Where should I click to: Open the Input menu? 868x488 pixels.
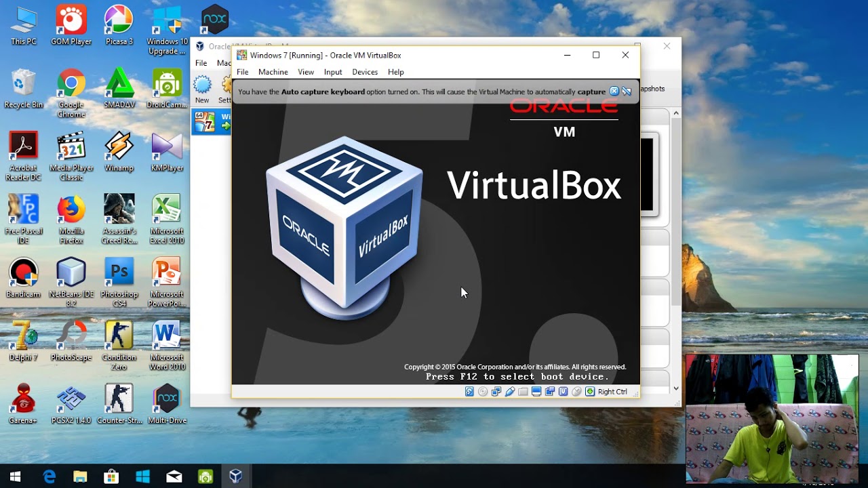[x=333, y=72]
